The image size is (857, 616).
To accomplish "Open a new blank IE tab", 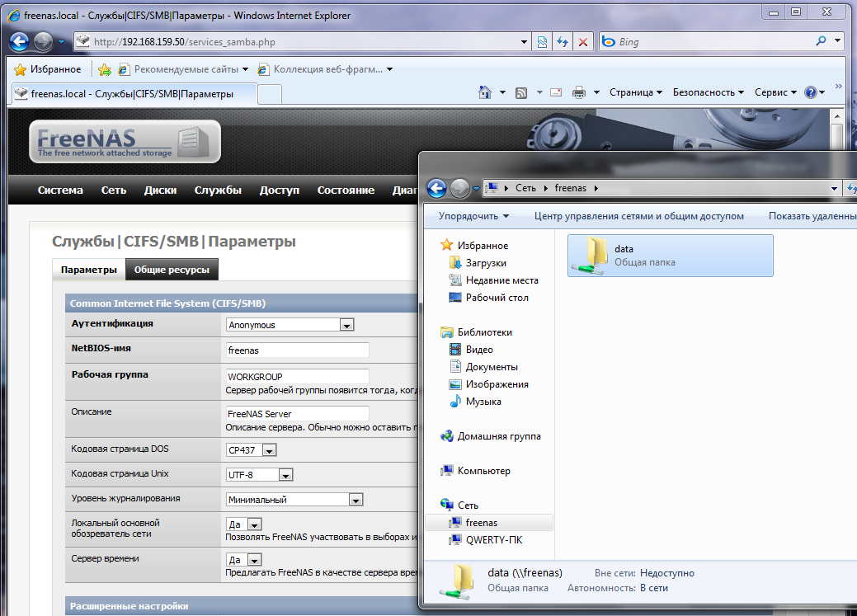I will [270, 95].
